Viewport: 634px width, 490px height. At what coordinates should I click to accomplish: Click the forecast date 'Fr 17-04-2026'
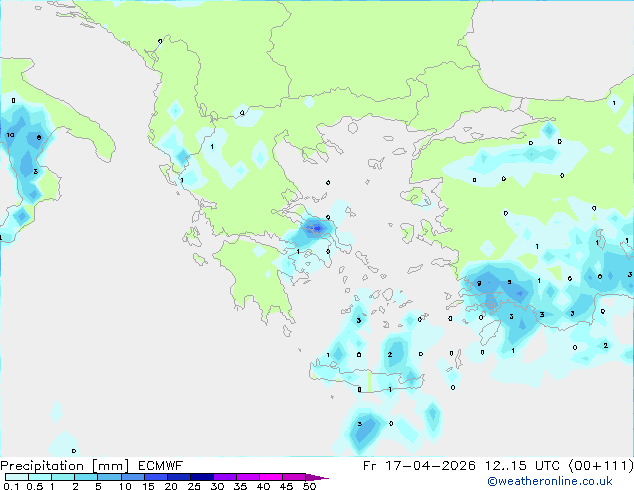tap(419, 466)
